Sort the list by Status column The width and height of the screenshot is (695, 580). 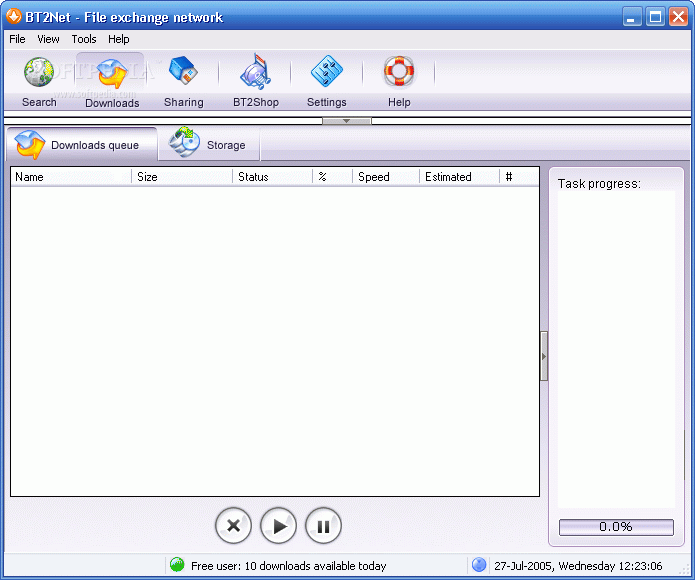(273, 177)
